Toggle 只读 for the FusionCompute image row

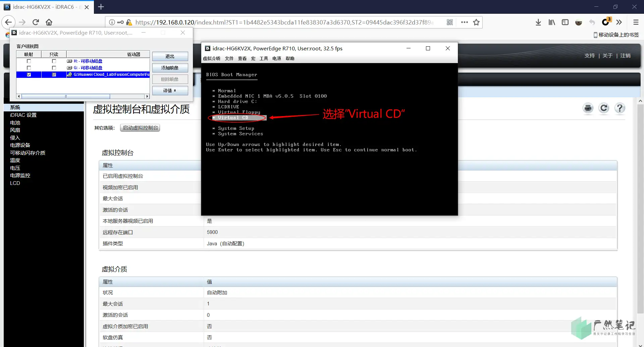click(54, 75)
